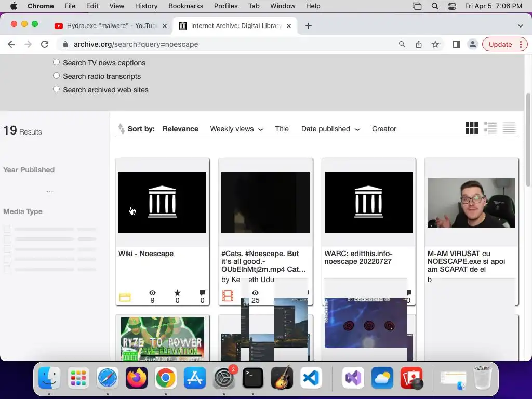Viewport: 532px width, 399px height.
Task: Open Terminal from the dock
Action: pos(253,378)
